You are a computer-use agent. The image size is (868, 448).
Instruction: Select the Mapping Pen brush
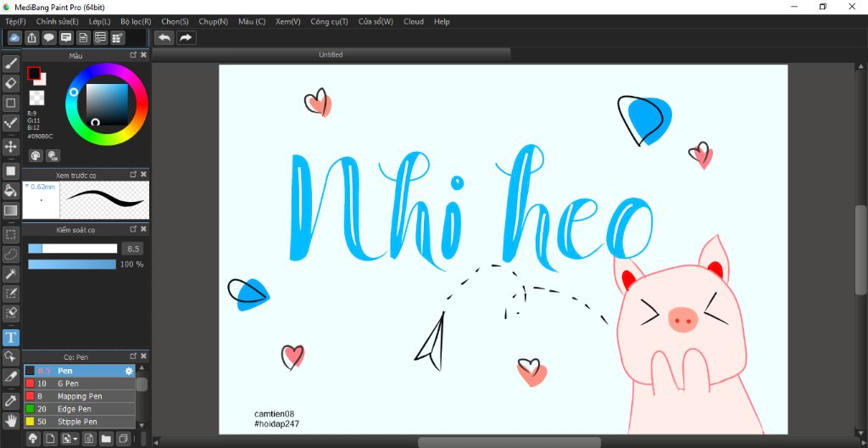[80, 396]
